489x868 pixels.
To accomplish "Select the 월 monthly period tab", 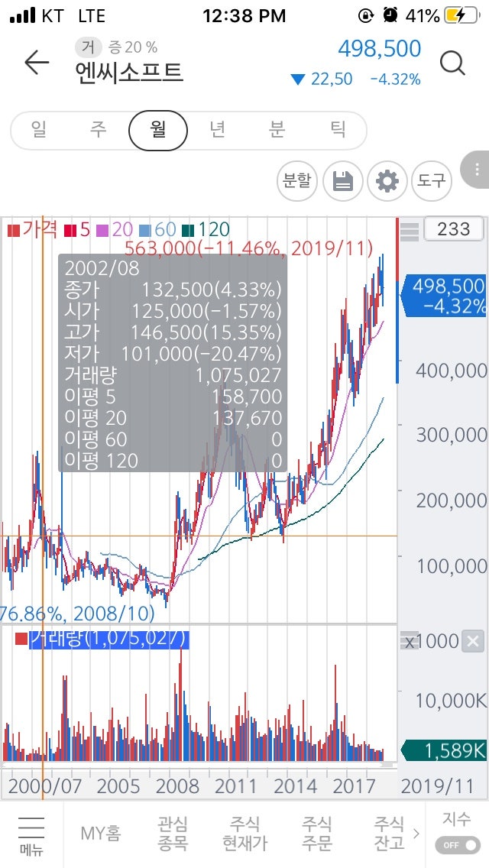I will (158, 131).
